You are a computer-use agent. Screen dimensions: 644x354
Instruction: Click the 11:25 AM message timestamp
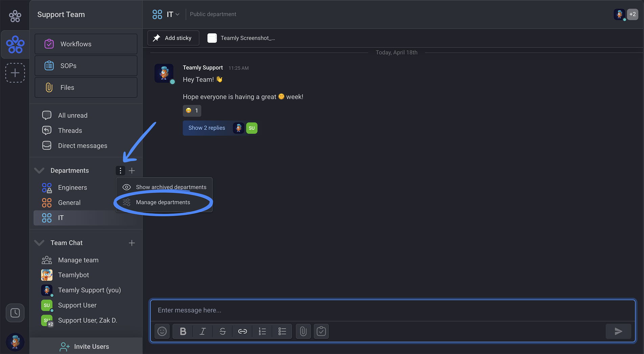pos(239,68)
